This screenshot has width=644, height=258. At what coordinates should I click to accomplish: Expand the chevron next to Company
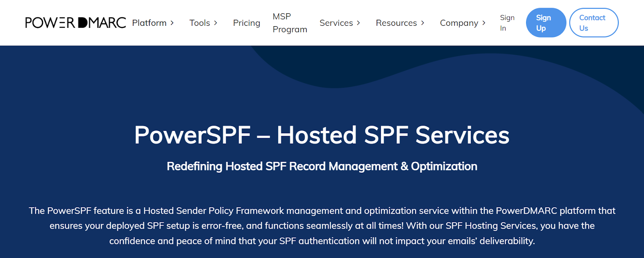click(x=484, y=23)
